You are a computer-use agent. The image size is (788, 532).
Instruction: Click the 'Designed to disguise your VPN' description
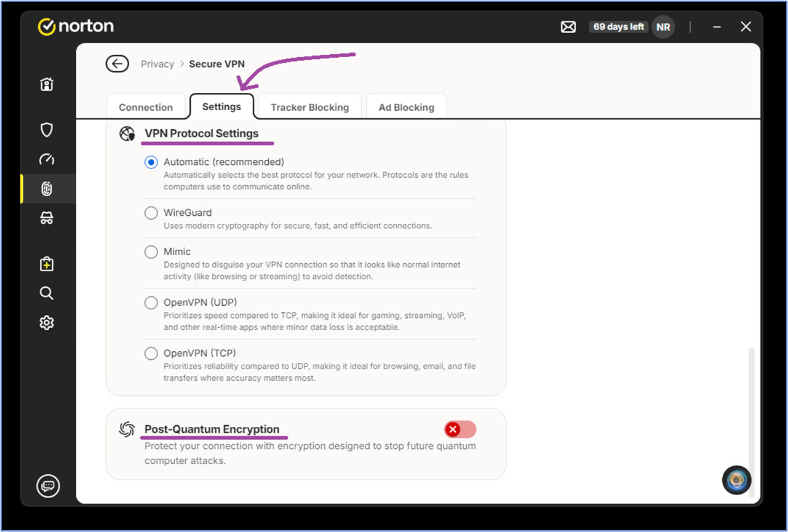(x=312, y=271)
